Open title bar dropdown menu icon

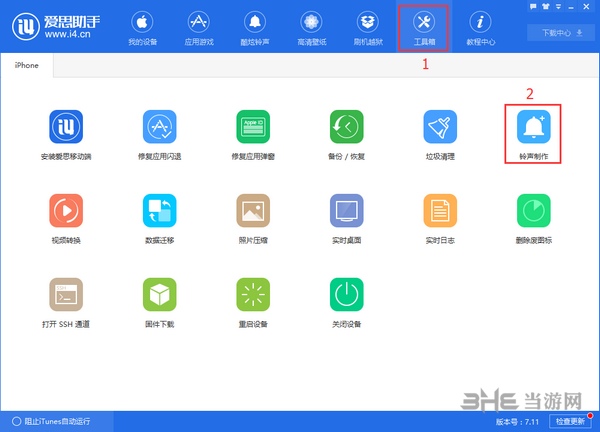coord(558,7)
